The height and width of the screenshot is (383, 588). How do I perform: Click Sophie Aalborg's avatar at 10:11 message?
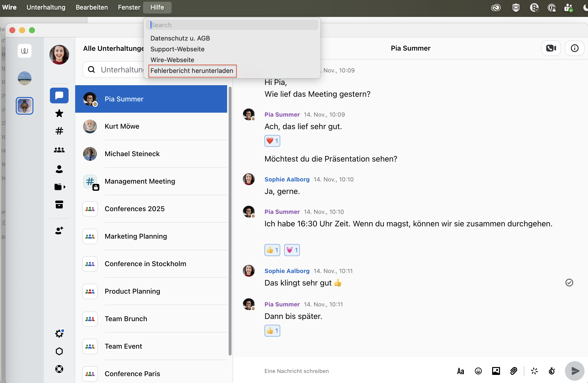(249, 271)
